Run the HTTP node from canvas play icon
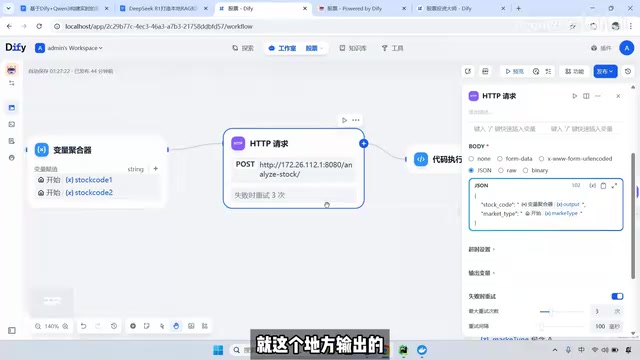 pyautogui.click(x=344, y=120)
